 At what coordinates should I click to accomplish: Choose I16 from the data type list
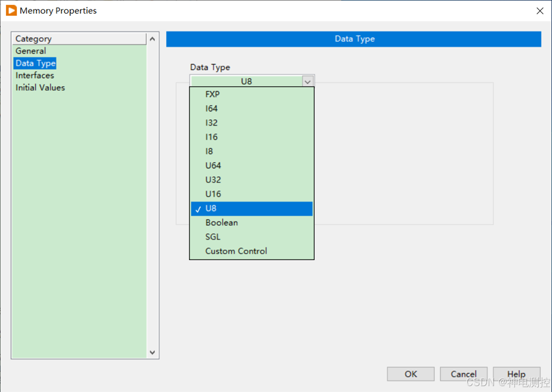(252, 137)
